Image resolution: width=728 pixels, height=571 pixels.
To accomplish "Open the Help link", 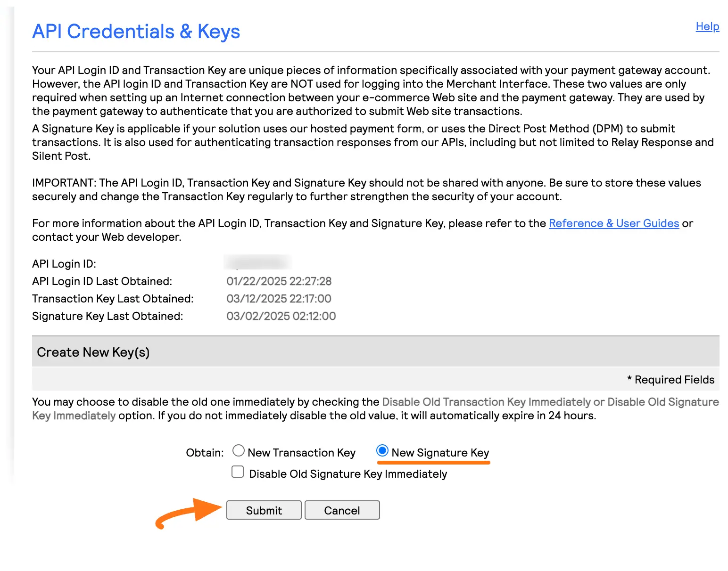I will point(707,26).
